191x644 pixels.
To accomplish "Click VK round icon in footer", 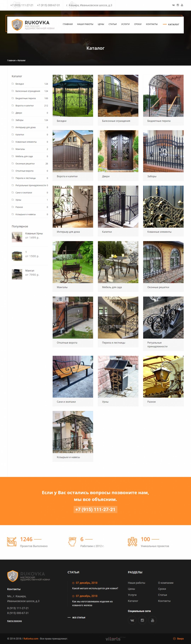I will click(132, 620).
